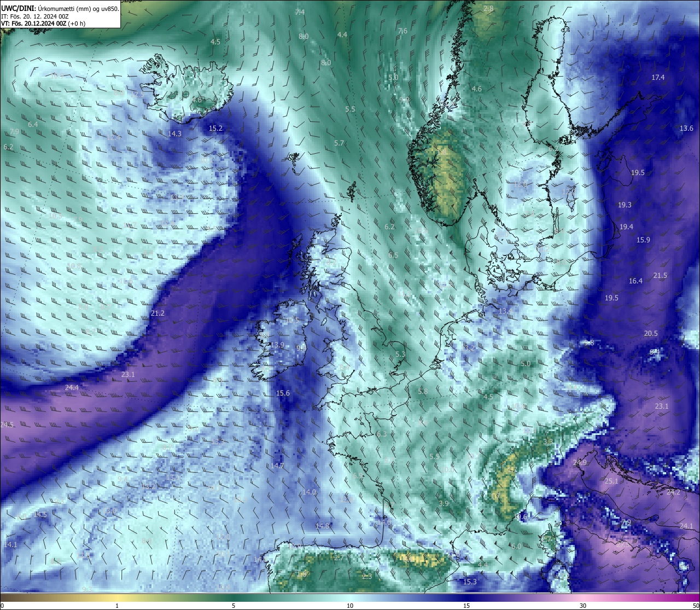
Task: Click the 2.3 value over Spain
Action: 367,577
